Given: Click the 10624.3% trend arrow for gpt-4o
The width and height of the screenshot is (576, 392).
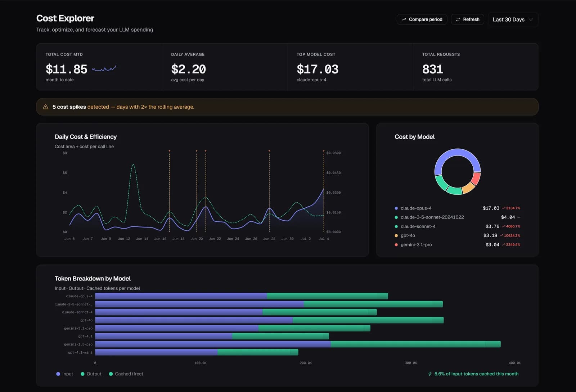Looking at the screenshot, I should (501, 236).
